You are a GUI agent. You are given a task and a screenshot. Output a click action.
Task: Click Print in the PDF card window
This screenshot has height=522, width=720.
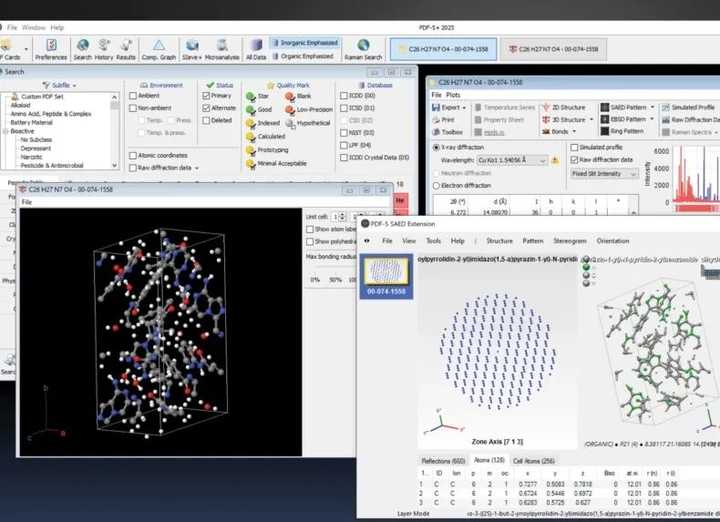pos(443,119)
